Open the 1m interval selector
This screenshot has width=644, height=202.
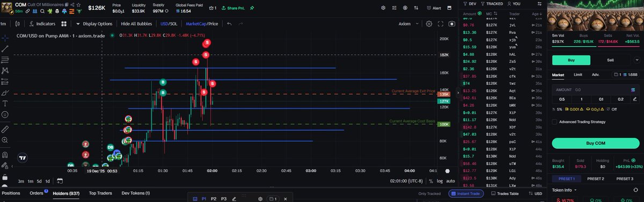4,24
